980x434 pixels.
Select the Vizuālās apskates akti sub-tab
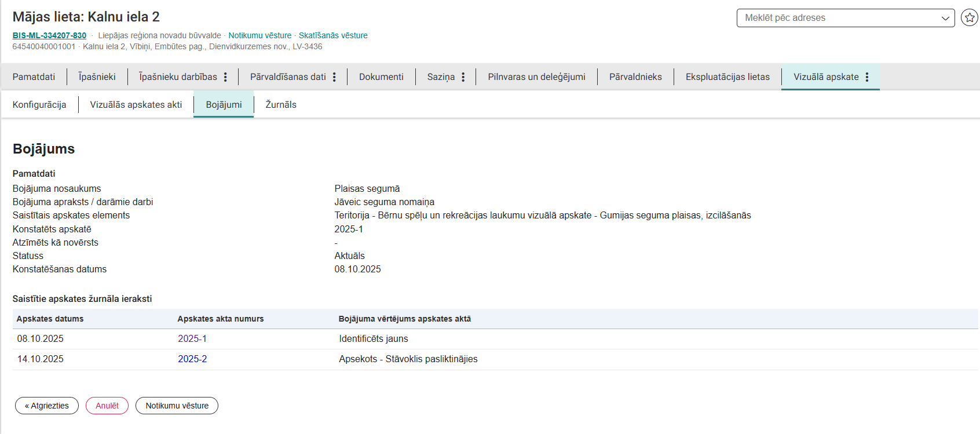(x=136, y=105)
